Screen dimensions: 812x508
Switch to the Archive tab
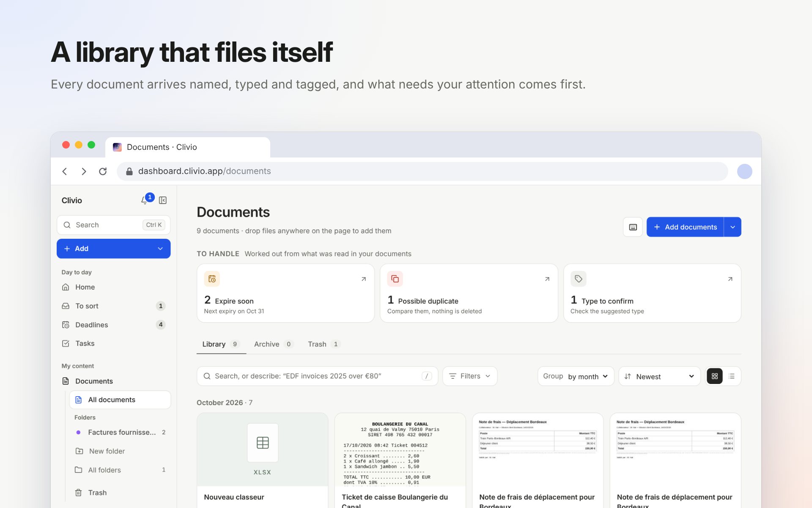click(273, 344)
